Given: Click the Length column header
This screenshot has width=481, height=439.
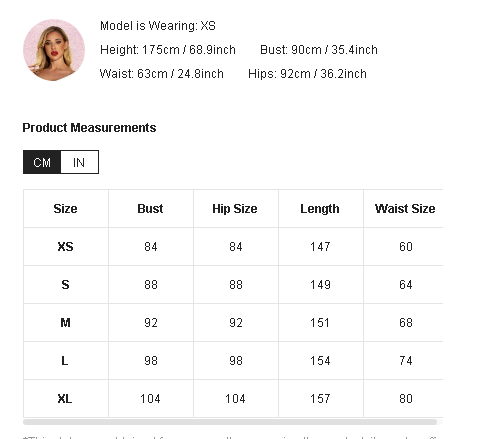Looking at the screenshot, I should tap(320, 209).
